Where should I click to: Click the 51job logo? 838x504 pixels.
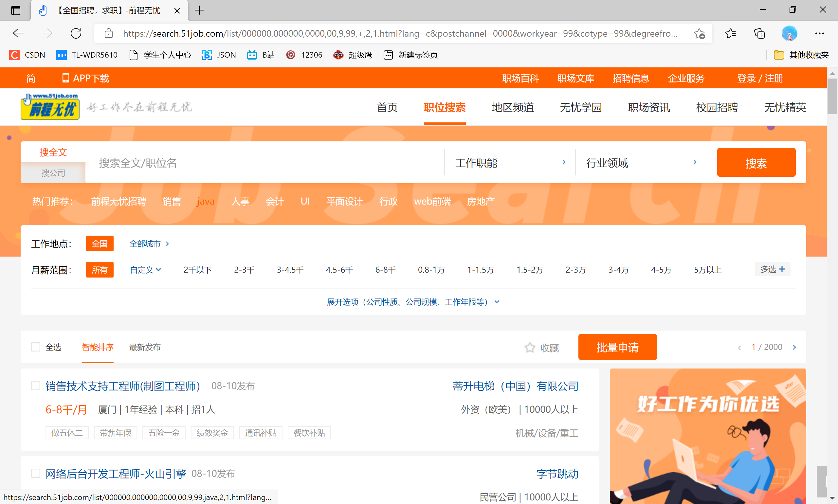tap(50, 107)
